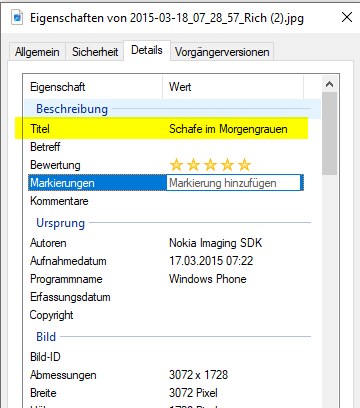
Task: Click the scrollbar up arrow
Action: 329,84
